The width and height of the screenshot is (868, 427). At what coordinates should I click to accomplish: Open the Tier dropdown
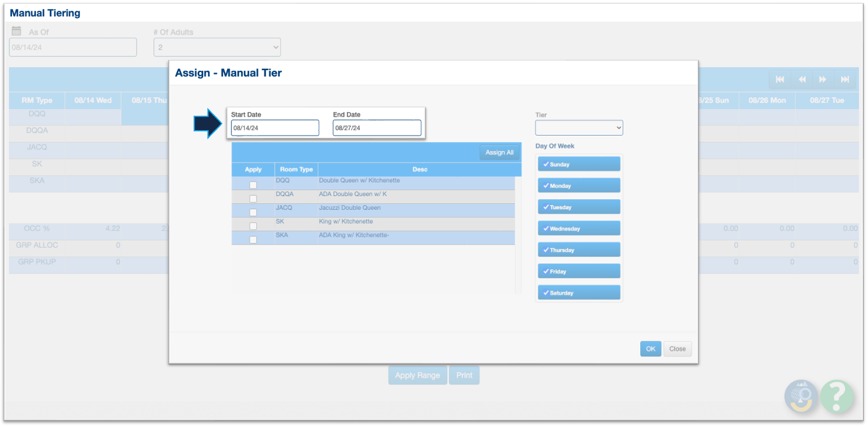click(x=578, y=128)
